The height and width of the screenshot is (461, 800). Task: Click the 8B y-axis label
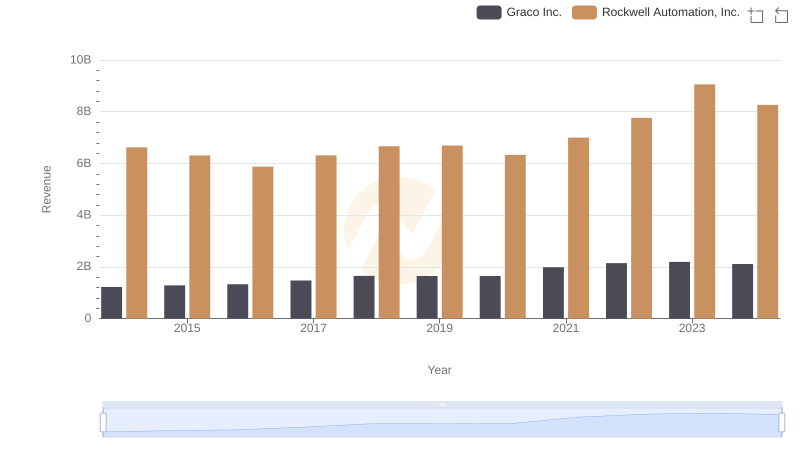[84, 111]
